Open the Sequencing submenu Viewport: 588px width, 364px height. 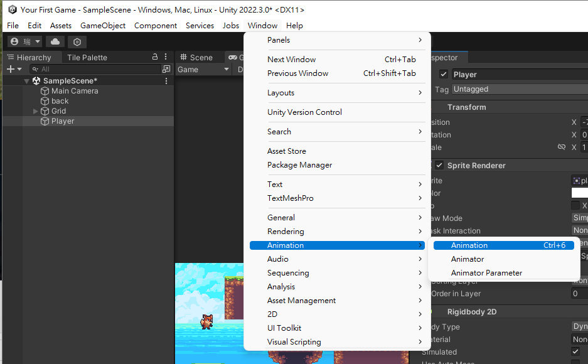337,273
